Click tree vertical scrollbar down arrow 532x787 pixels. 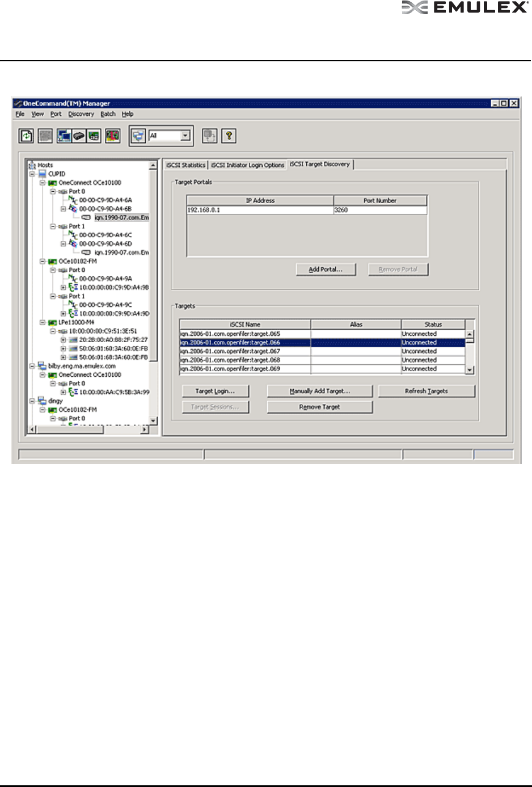(153, 420)
